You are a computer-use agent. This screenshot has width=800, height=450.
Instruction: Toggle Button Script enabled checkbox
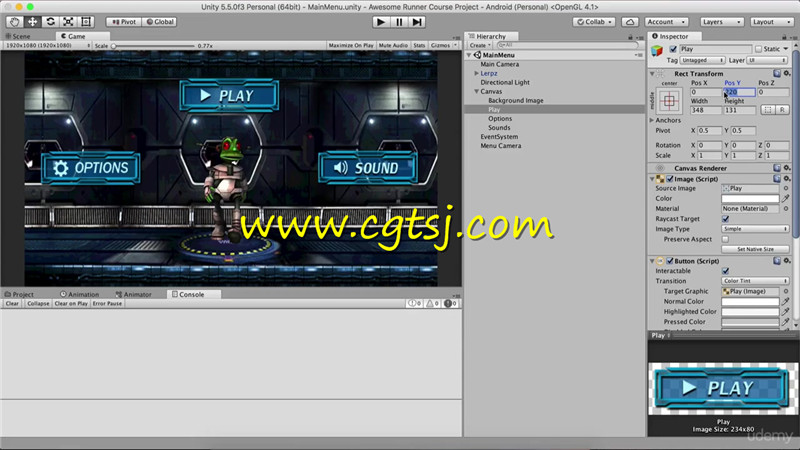(x=669, y=261)
